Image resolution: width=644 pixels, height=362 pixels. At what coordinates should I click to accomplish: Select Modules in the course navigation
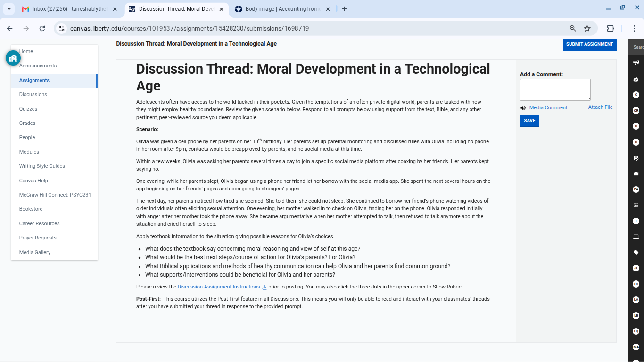(x=29, y=152)
